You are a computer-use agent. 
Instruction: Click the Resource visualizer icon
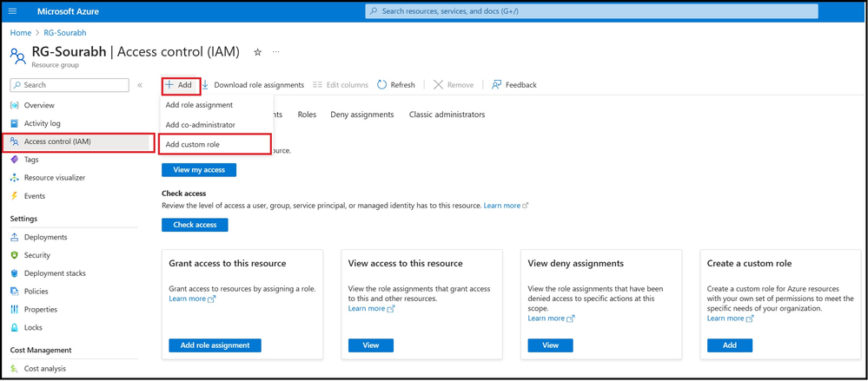click(x=15, y=178)
